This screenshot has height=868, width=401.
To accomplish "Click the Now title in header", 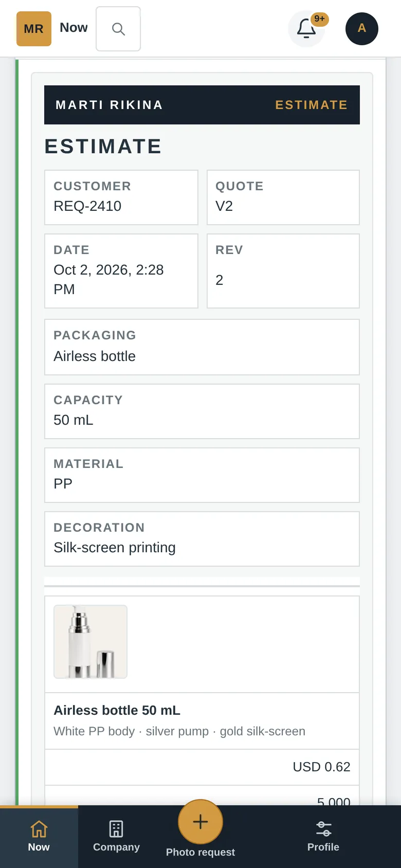I will [74, 28].
